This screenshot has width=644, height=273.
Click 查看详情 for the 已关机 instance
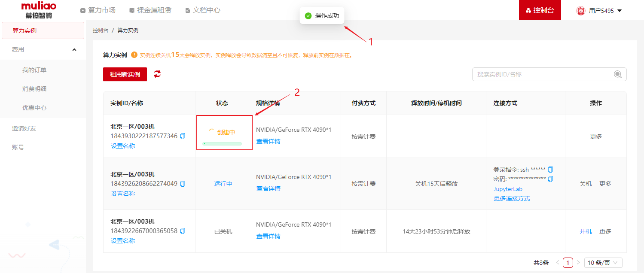pos(269,236)
